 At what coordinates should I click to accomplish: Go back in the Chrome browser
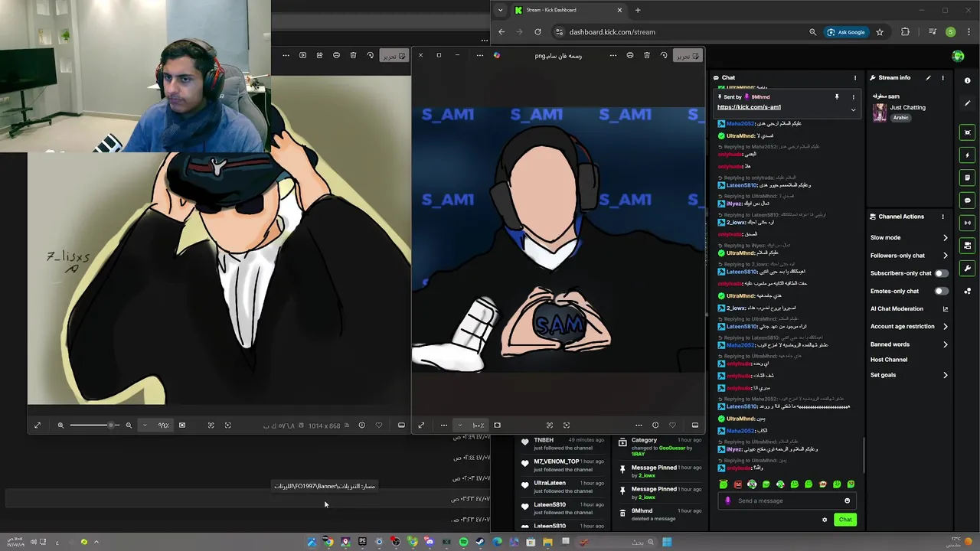(501, 32)
